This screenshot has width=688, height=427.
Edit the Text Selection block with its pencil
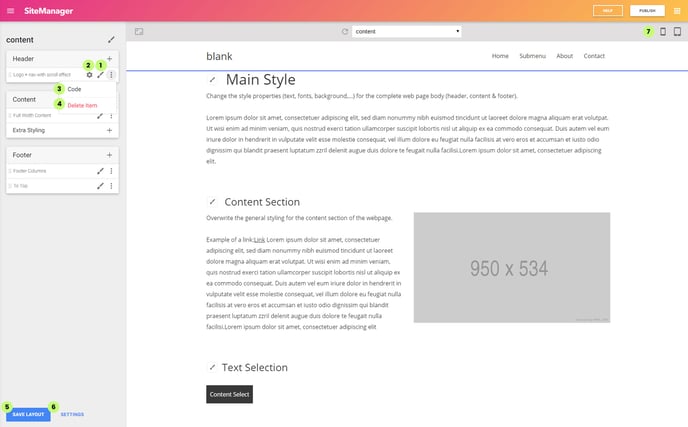212,367
